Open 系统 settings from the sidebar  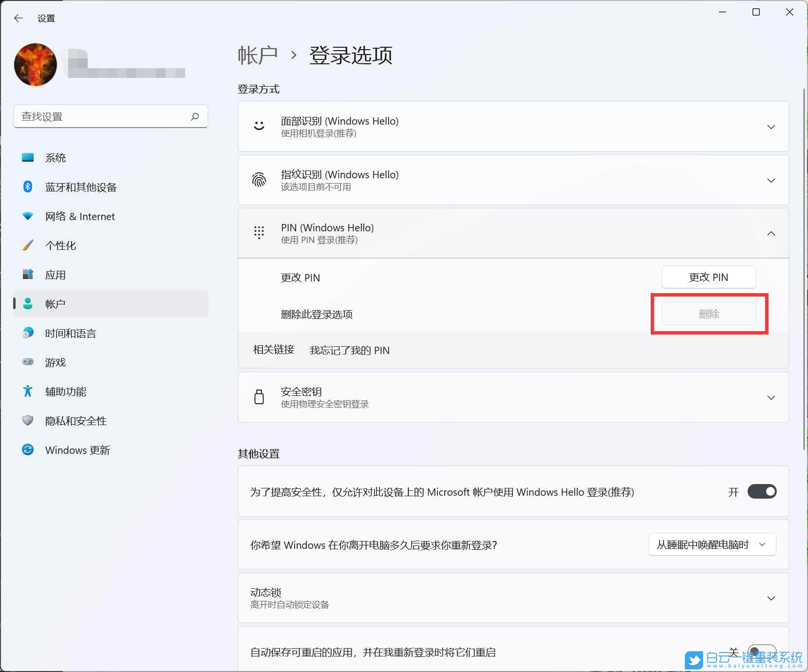point(56,157)
